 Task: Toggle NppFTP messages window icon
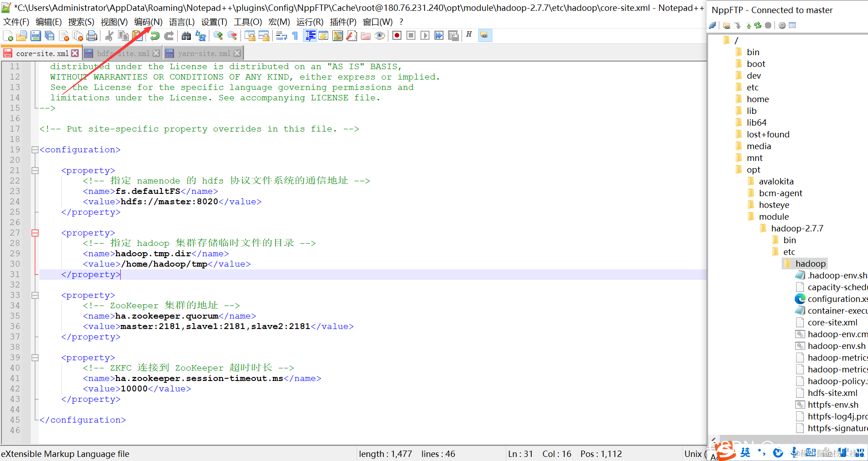point(792,25)
